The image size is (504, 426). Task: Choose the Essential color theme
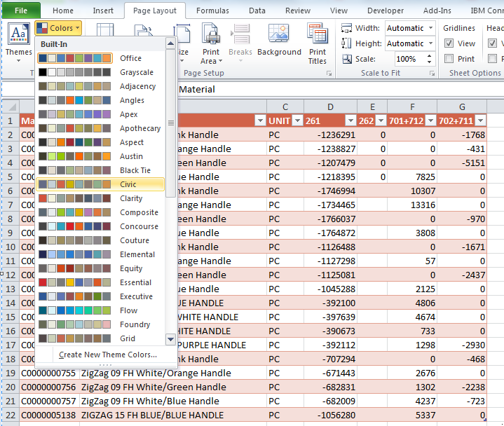(101, 282)
